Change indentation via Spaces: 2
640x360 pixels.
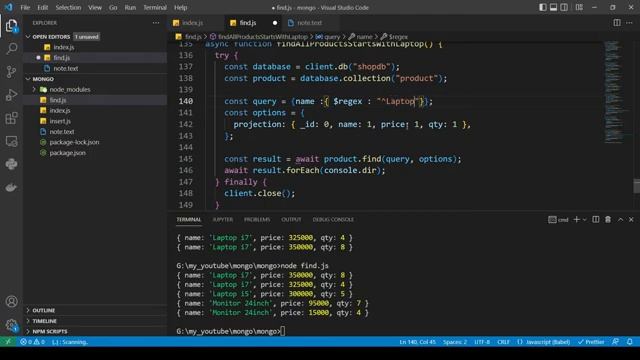[x=455, y=342]
